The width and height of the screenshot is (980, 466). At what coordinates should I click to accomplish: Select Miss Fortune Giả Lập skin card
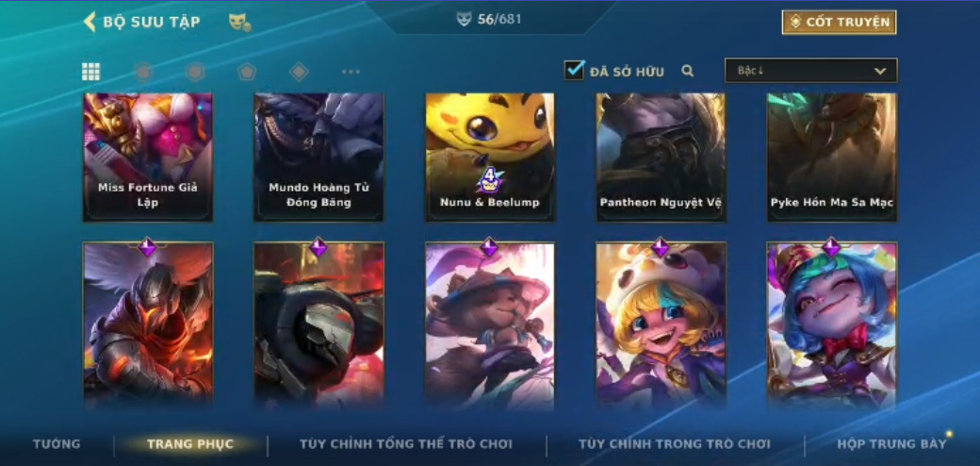[148, 157]
